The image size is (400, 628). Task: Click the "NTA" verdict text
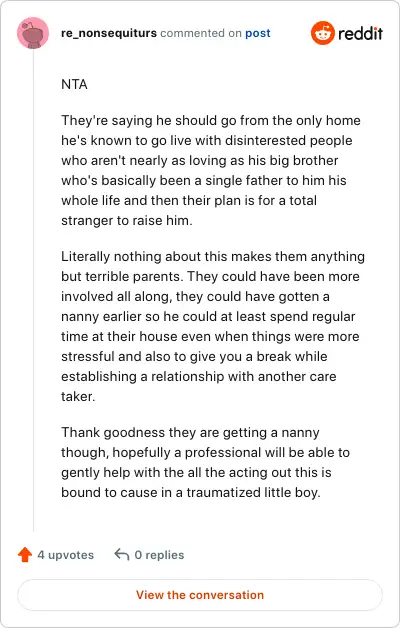[x=74, y=85]
